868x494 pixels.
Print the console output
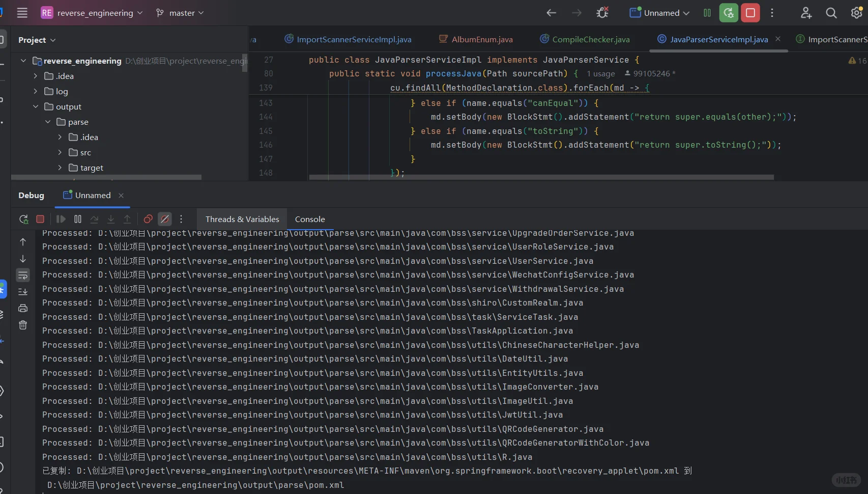(23, 308)
